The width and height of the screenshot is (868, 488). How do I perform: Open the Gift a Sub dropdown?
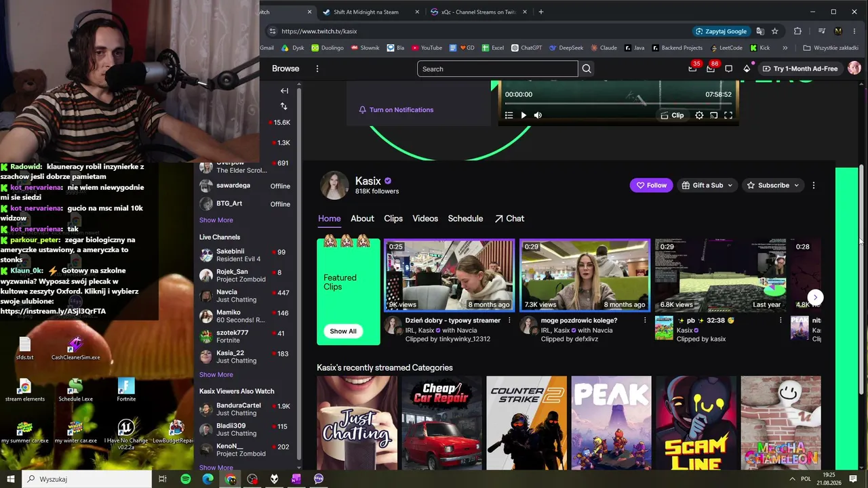pos(707,185)
